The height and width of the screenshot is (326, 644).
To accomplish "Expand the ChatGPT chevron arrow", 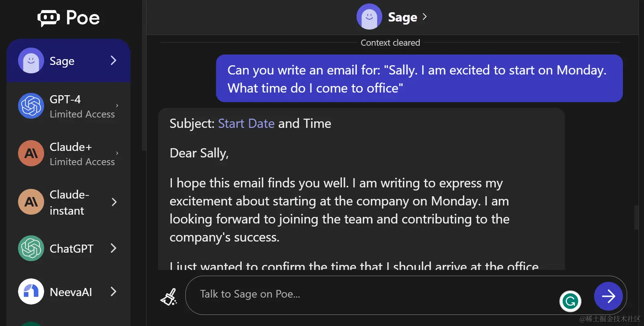I will pos(113,248).
